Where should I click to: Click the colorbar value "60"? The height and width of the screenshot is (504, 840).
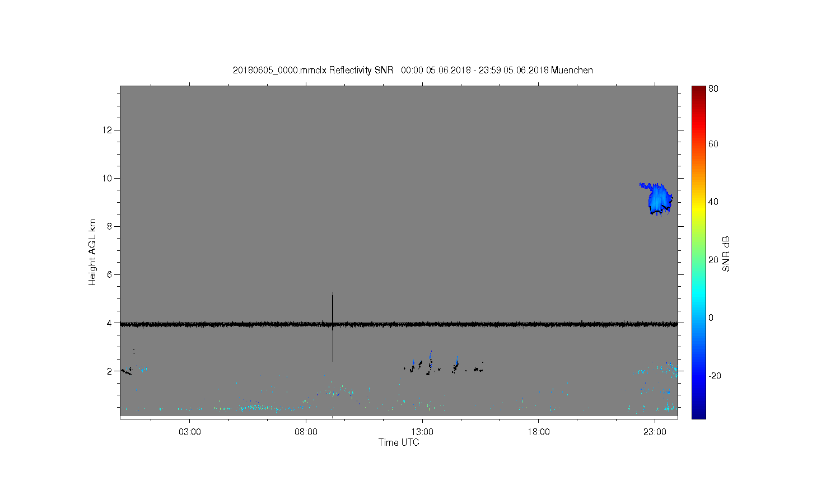point(713,144)
